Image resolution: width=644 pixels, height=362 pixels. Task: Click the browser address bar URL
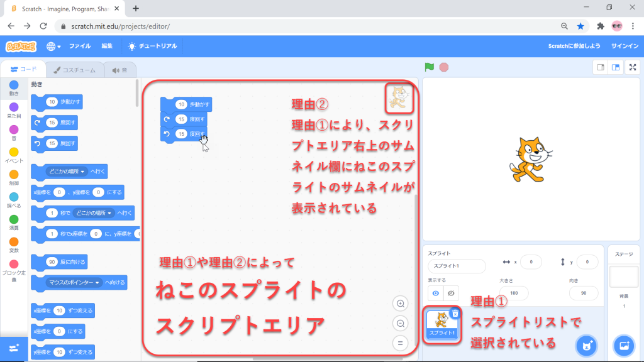point(120,26)
